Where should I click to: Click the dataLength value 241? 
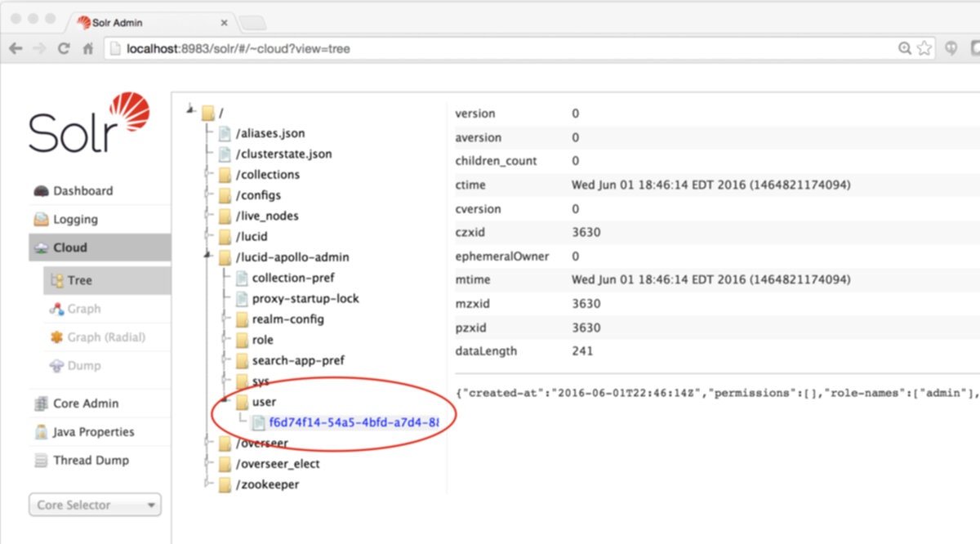583,351
